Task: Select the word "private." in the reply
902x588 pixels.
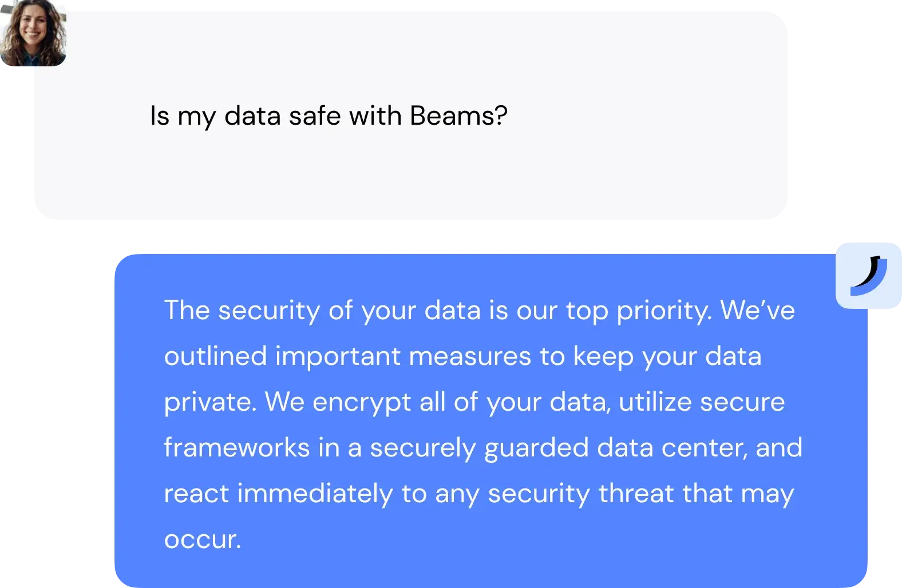Action: pos(210,403)
